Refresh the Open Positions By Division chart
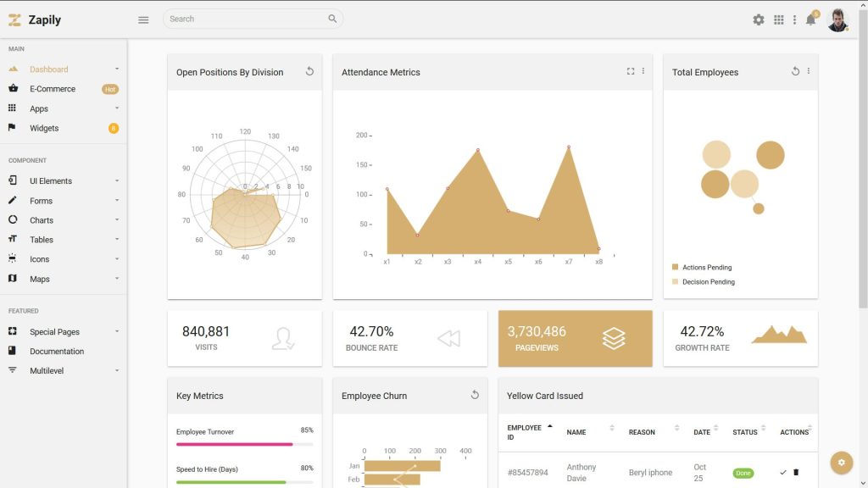The width and height of the screenshot is (868, 488). click(x=310, y=72)
